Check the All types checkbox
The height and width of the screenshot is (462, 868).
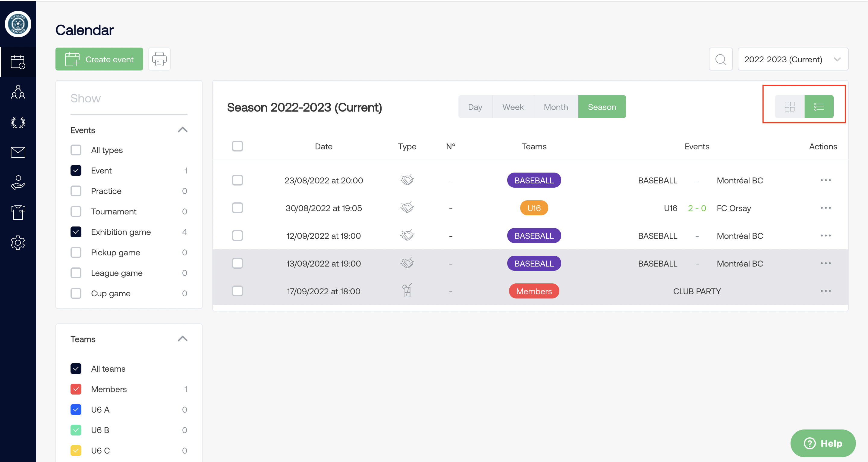coord(76,150)
